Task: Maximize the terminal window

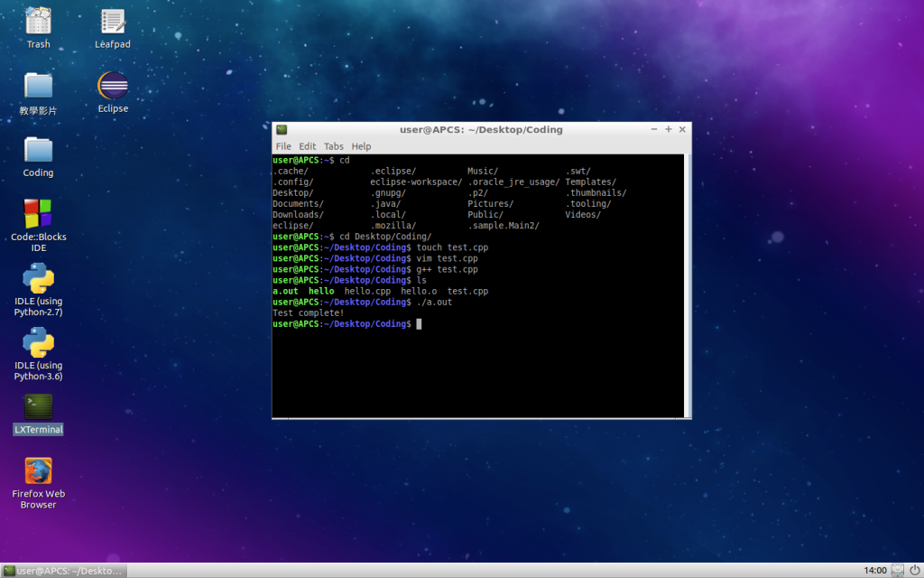Action: (x=669, y=129)
